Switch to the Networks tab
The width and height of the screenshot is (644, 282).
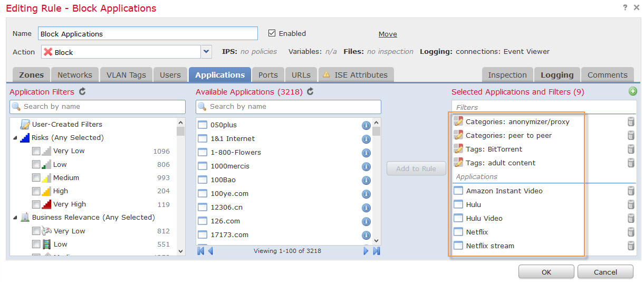pyautogui.click(x=74, y=75)
